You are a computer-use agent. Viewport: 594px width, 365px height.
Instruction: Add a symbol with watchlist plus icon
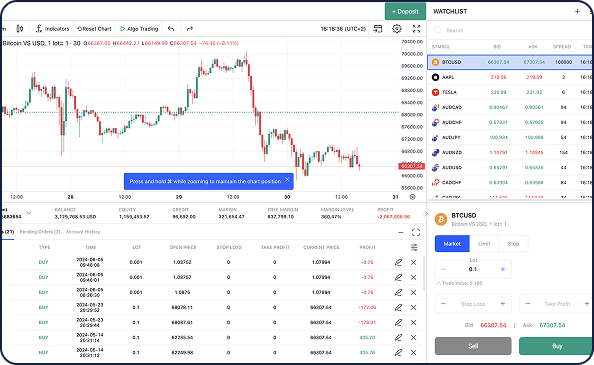click(x=577, y=11)
